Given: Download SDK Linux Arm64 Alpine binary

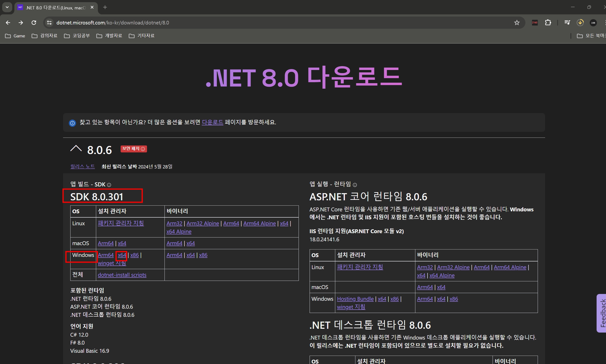Looking at the screenshot, I should pos(259,223).
